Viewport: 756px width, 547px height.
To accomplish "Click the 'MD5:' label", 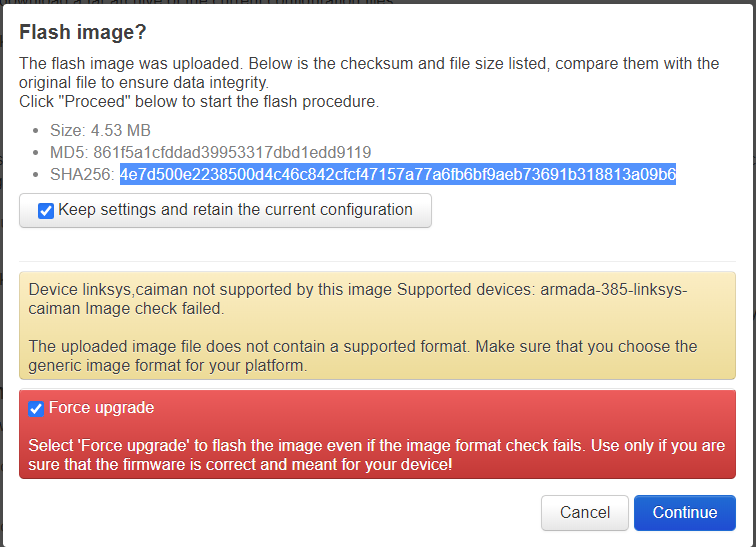I will tap(69, 153).
